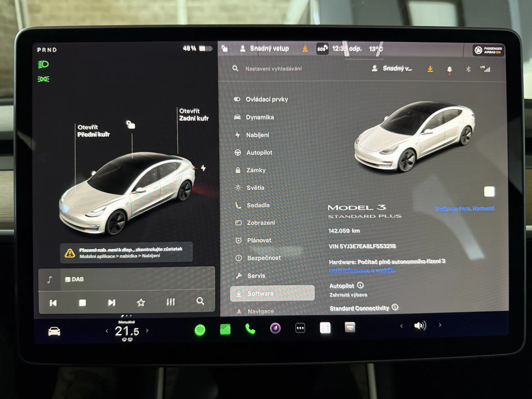Open the Spotify app

[x=200, y=330]
